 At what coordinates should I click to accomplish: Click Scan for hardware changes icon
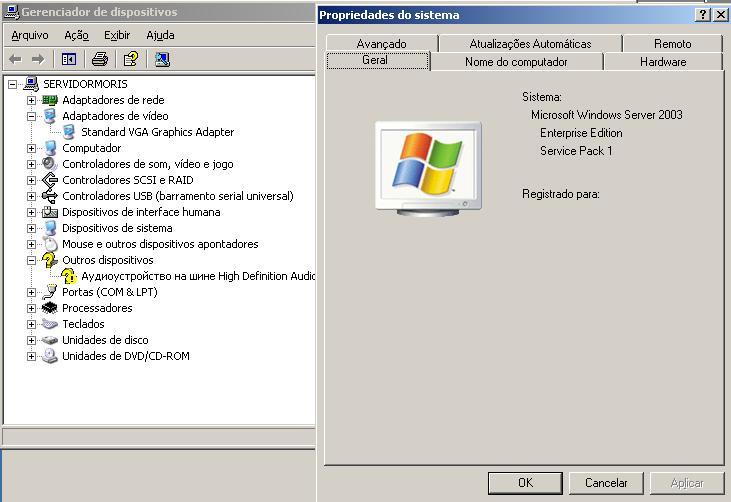(x=162, y=59)
